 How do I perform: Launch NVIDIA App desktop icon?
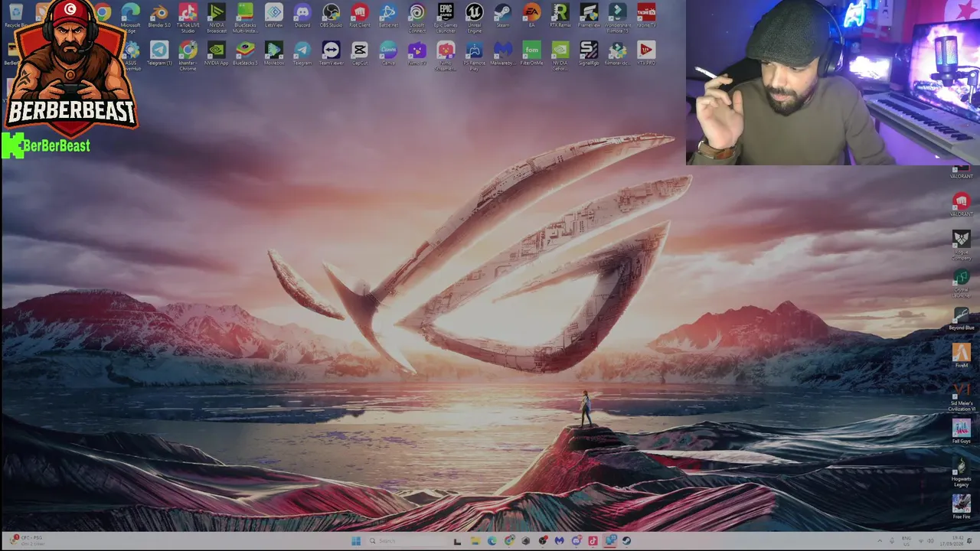coord(217,54)
